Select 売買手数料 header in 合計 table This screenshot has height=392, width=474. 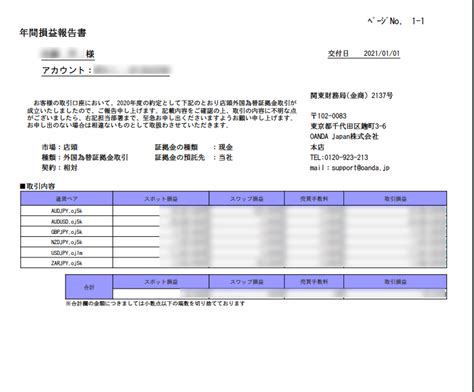point(314,282)
